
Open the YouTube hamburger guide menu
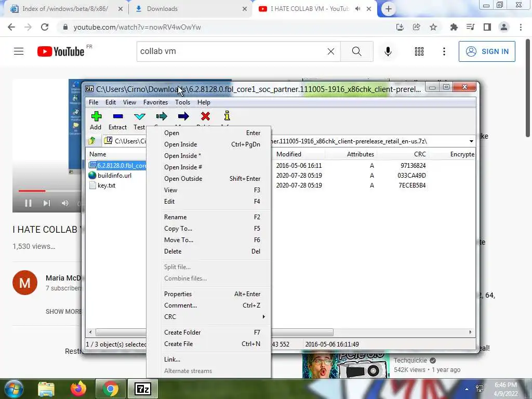(19, 51)
